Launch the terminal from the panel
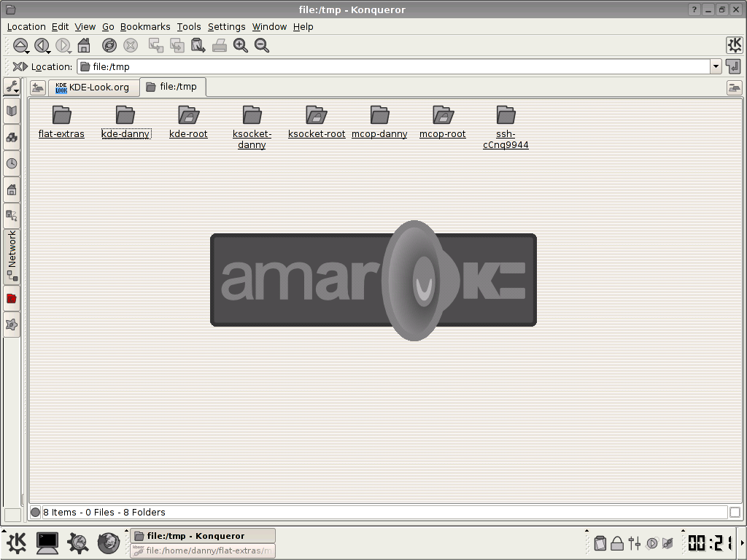Image resolution: width=747 pixels, height=560 pixels. pyautogui.click(x=47, y=542)
